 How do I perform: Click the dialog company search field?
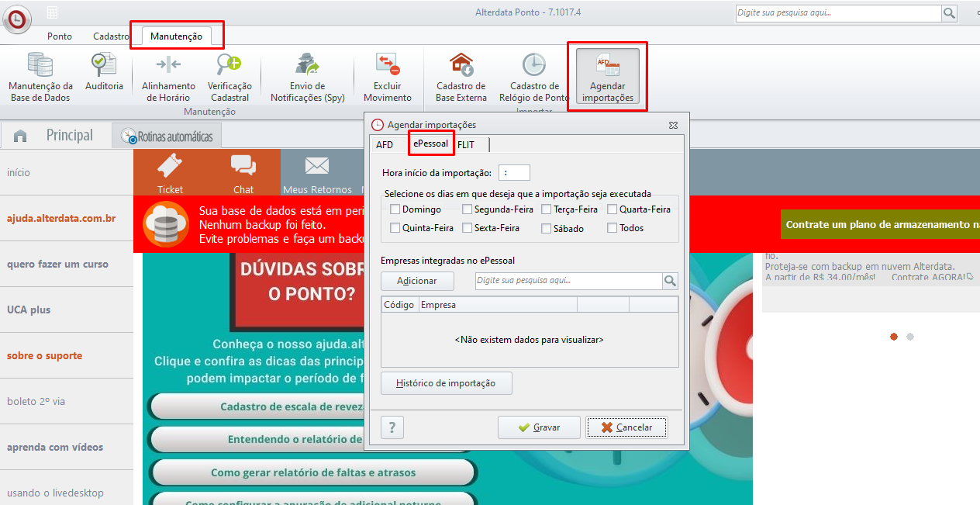coord(569,281)
